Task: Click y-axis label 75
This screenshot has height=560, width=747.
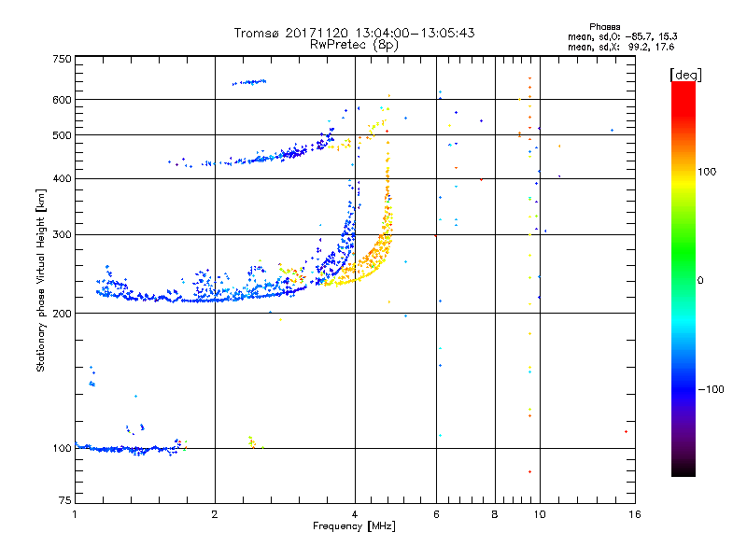Action: (65, 500)
